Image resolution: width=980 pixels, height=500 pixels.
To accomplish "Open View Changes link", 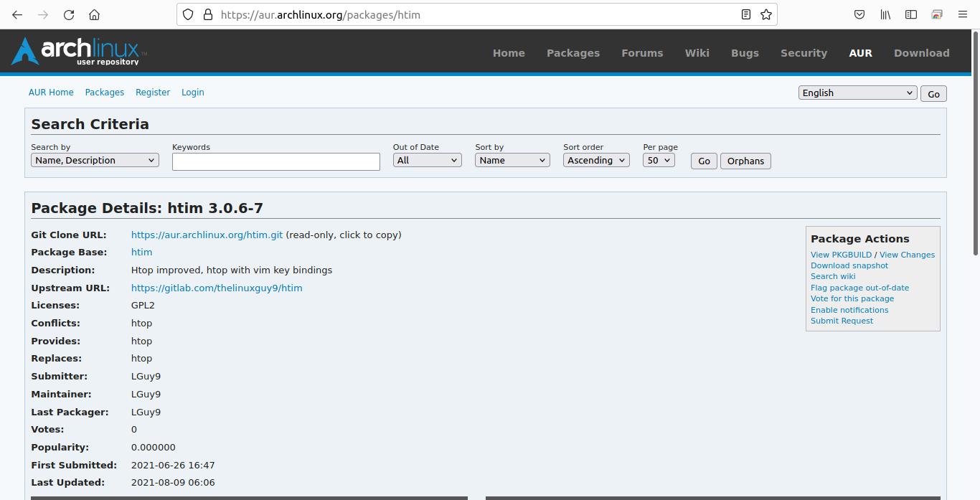I will tap(907, 255).
